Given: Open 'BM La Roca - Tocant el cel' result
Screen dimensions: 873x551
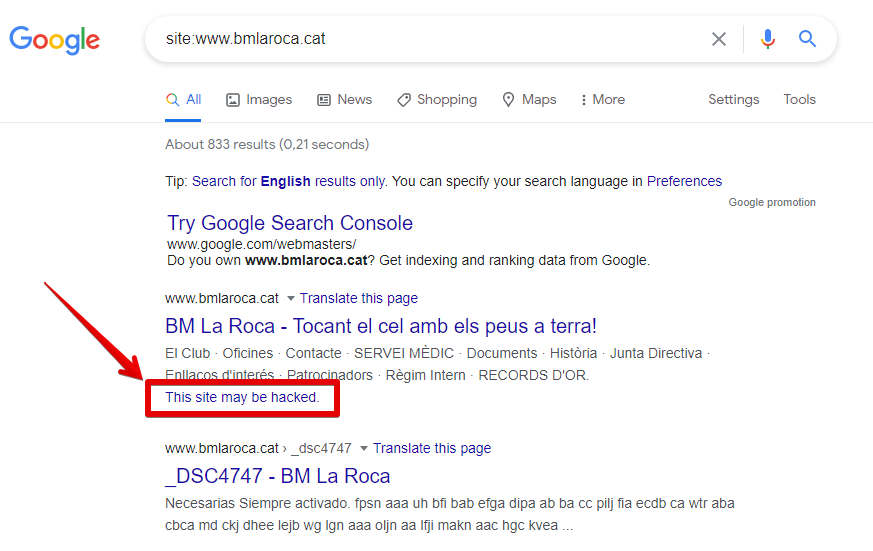Looking at the screenshot, I should point(381,326).
